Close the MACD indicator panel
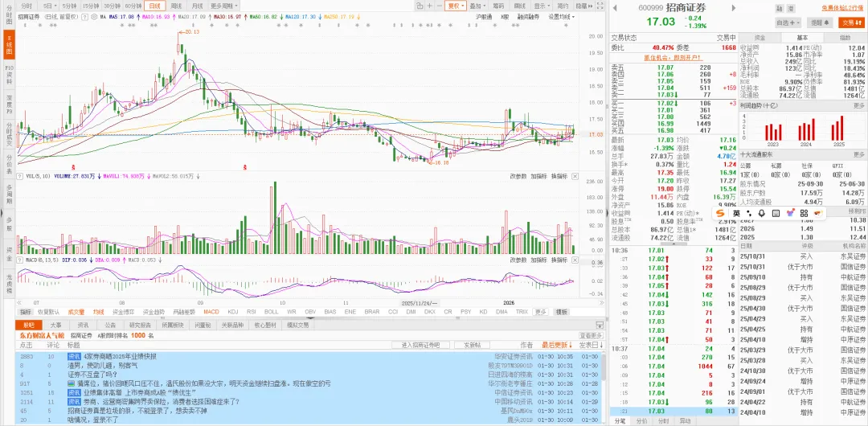This screenshot has width=868, height=426. click(x=575, y=260)
